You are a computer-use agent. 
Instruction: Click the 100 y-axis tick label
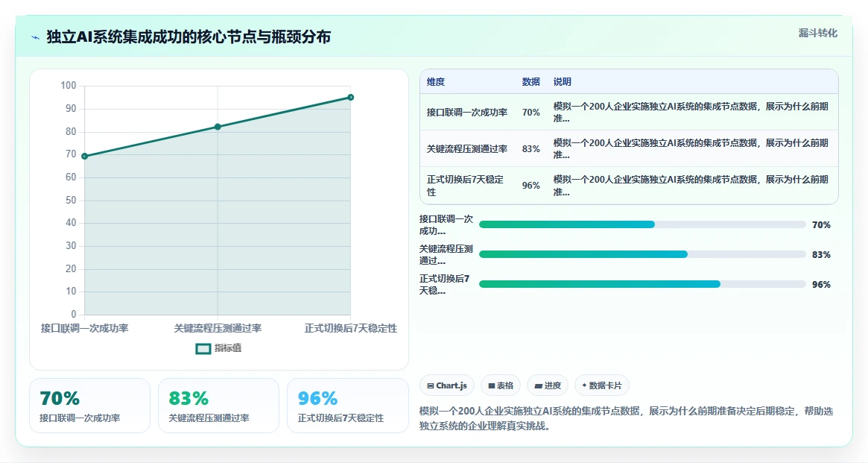(x=69, y=85)
